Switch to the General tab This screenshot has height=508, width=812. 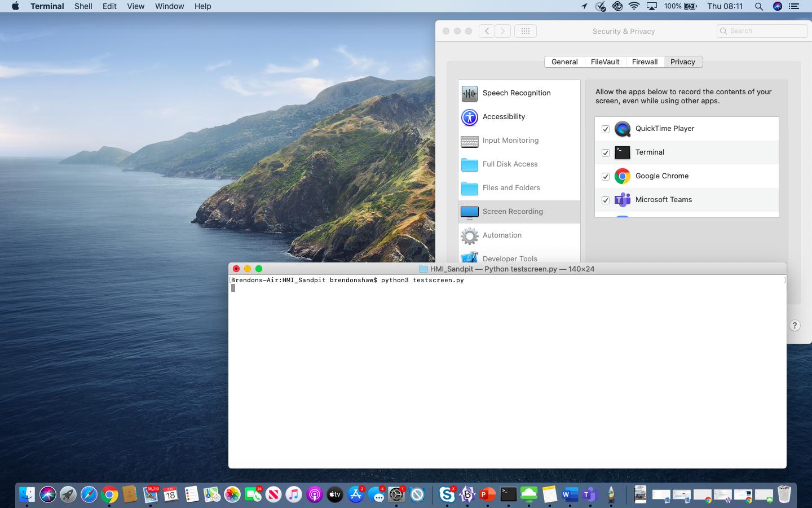[x=564, y=62]
